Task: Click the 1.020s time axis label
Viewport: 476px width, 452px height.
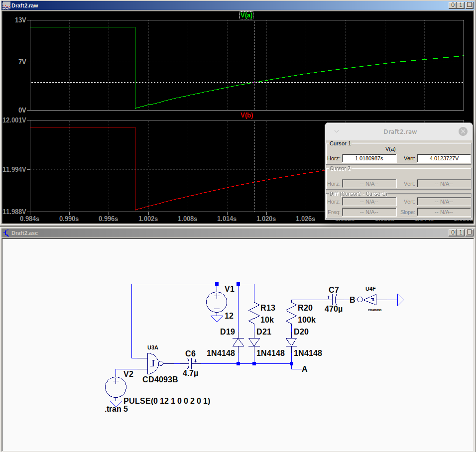Action: pos(266,219)
